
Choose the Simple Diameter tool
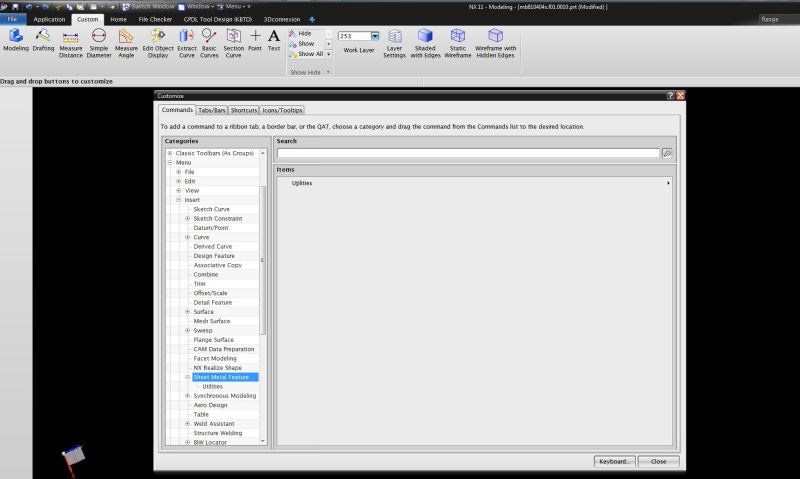tap(98, 43)
